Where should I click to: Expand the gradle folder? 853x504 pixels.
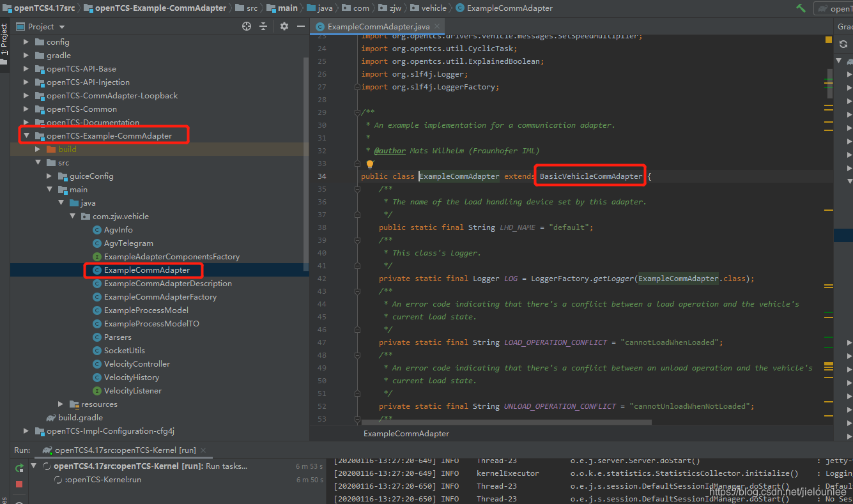26,56
